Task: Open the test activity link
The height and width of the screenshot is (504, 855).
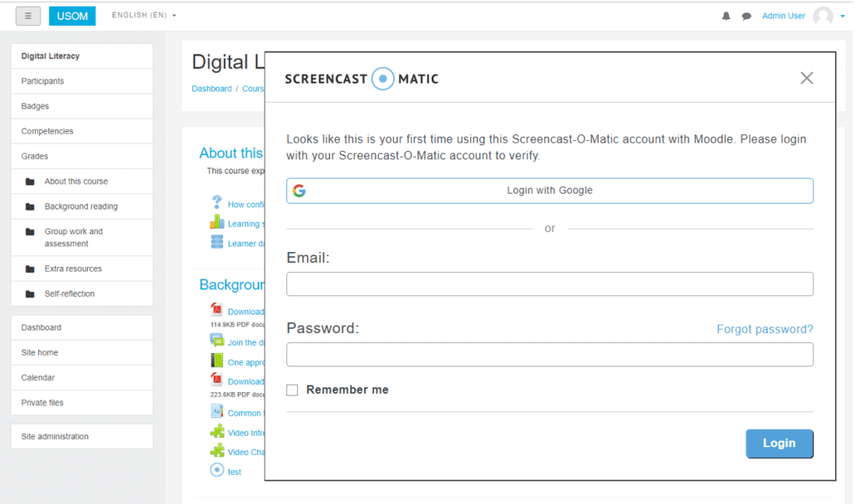Action: coord(235,471)
